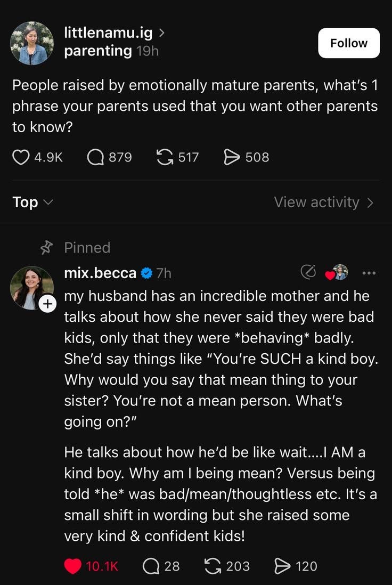Open comments on the original post
This screenshot has height=585, width=392.
click(x=95, y=157)
